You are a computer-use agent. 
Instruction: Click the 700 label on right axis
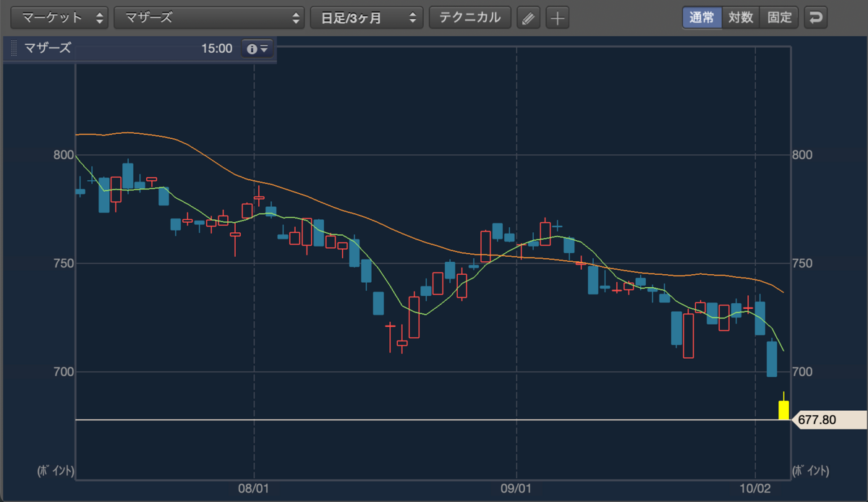pos(804,372)
